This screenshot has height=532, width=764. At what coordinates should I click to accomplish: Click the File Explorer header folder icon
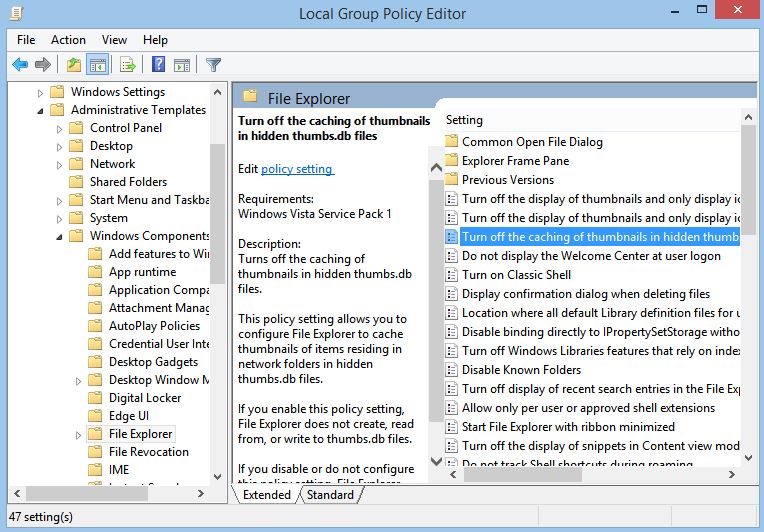pos(250,95)
